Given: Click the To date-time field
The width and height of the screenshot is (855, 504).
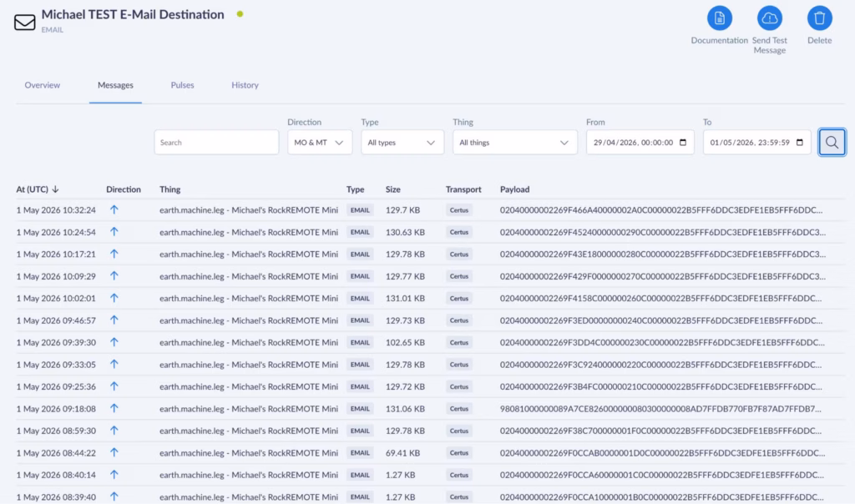Looking at the screenshot, I should (x=756, y=142).
